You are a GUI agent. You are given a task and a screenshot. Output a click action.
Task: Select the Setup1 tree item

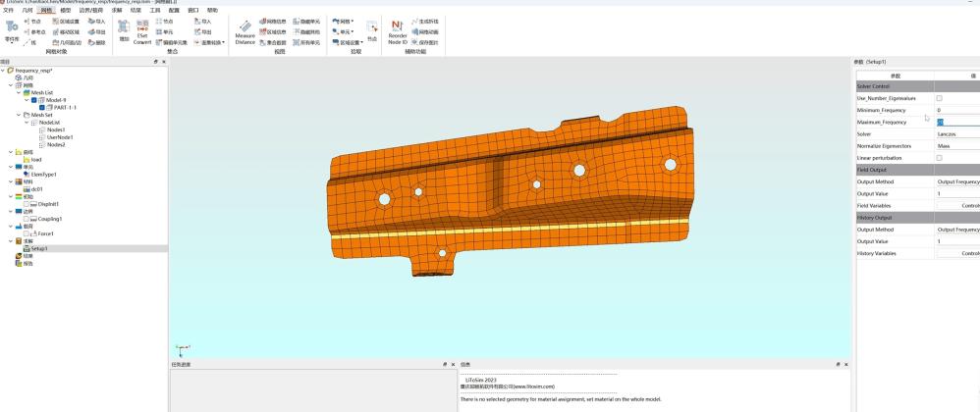[39, 248]
